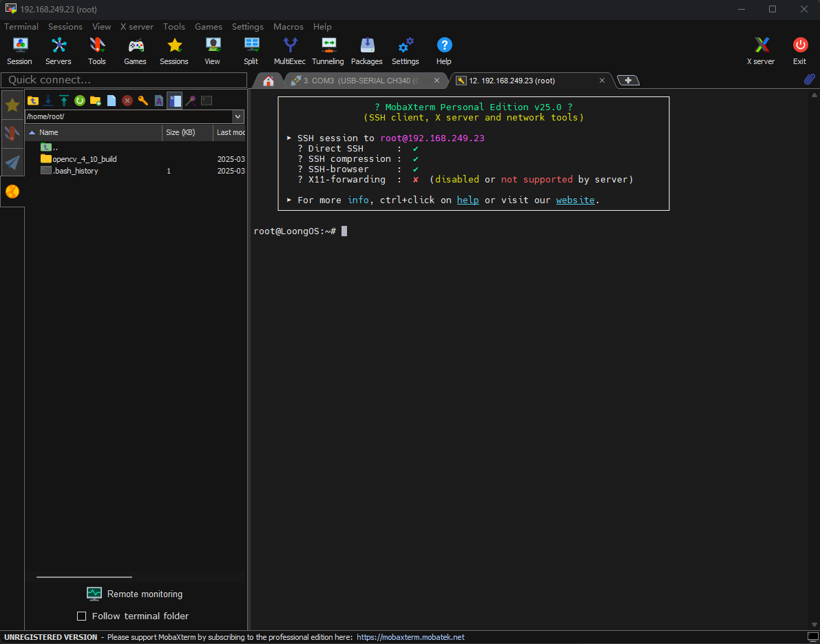Click the paperclip icon at top right

(x=809, y=79)
